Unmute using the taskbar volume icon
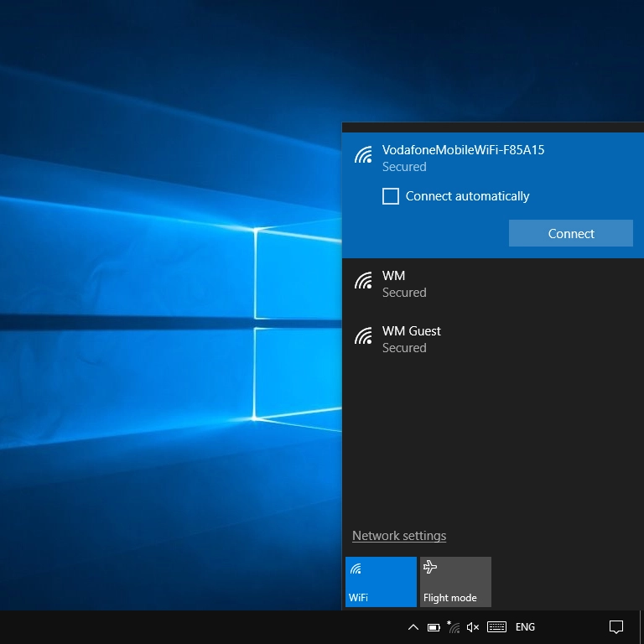The height and width of the screenshot is (644, 644). 473,627
